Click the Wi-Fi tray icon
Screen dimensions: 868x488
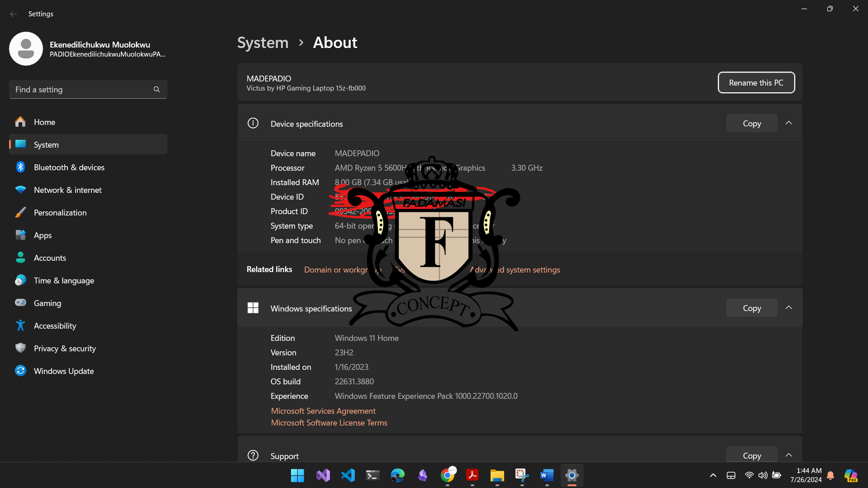click(x=749, y=475)
